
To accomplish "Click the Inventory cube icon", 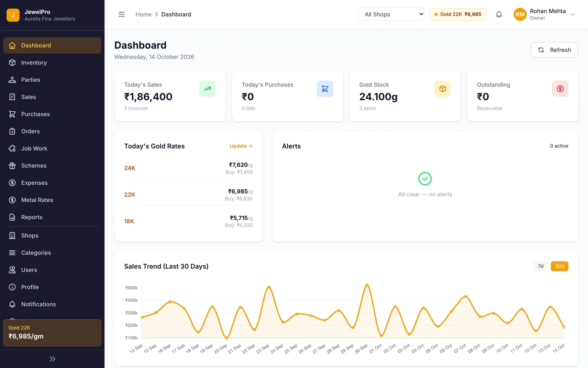I will click(12, 63).
